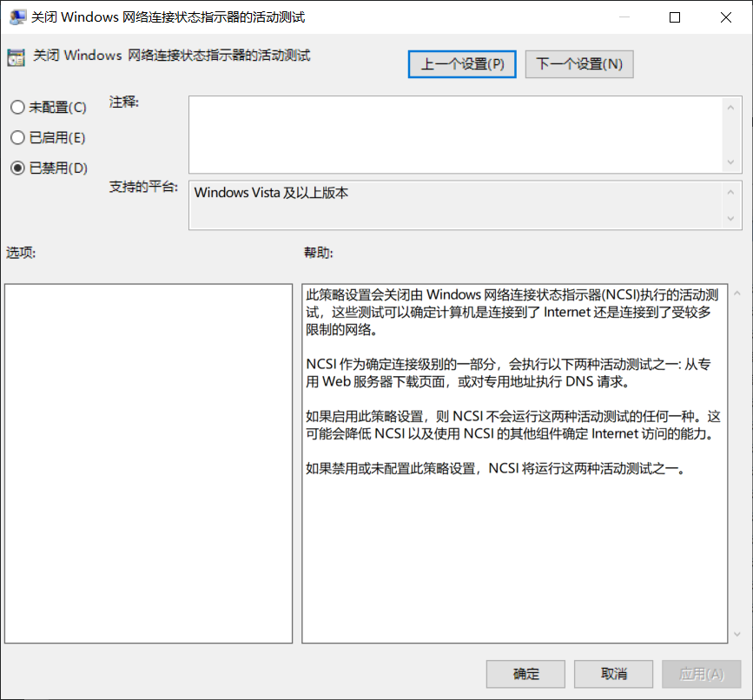Cancel with the 取消 button
This screenshot has height=700, width=753.
613,674
